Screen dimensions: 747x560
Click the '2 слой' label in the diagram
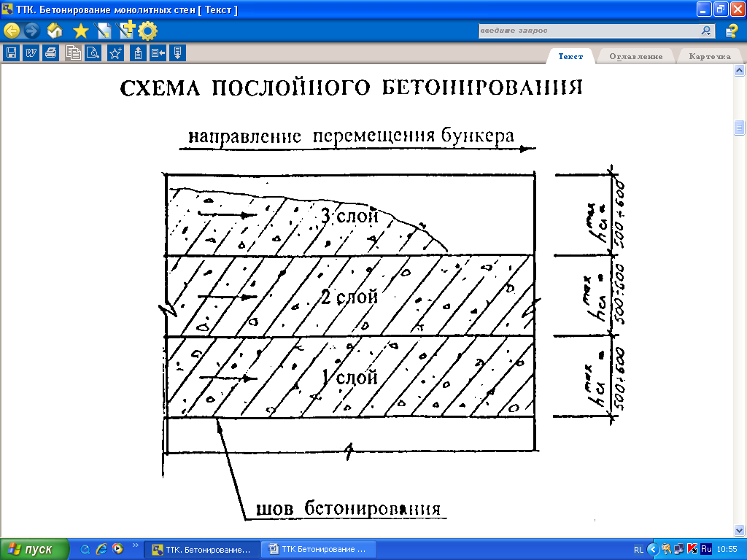pyautogui.click(x=349, y=297)
